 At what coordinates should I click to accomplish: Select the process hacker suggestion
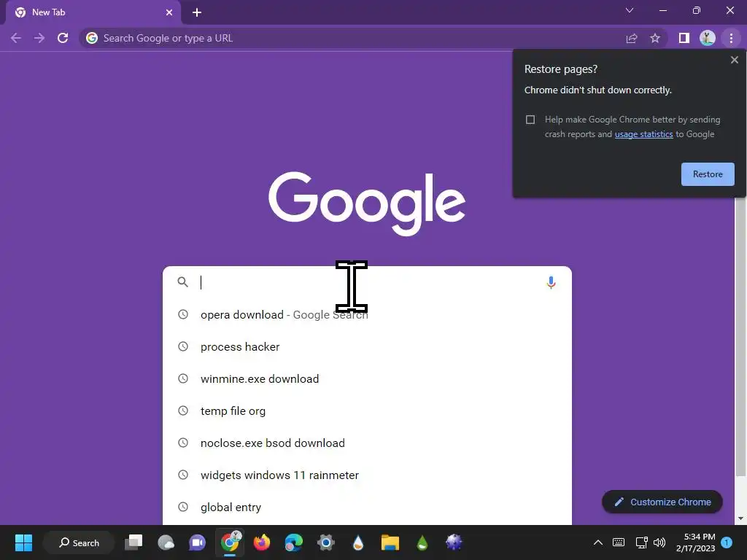tap(367, 346)
